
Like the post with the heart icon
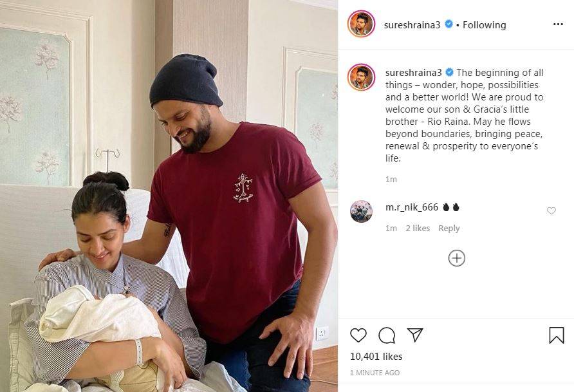pos(358,335)
